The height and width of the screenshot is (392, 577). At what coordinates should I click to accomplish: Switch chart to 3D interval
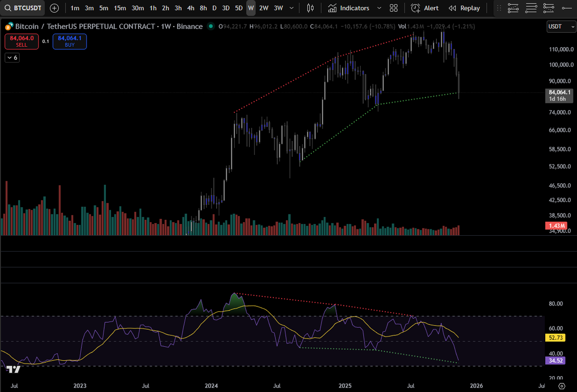tap(226, 8)
